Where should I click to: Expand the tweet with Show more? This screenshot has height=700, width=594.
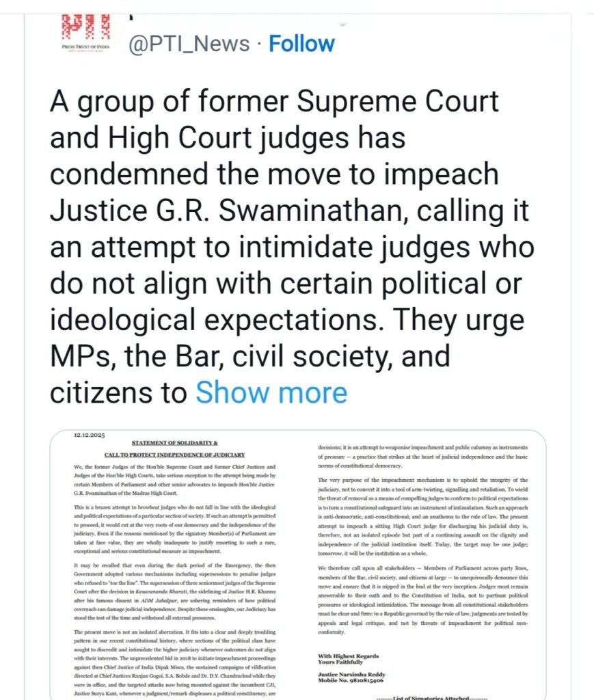(x=271, y=392)
